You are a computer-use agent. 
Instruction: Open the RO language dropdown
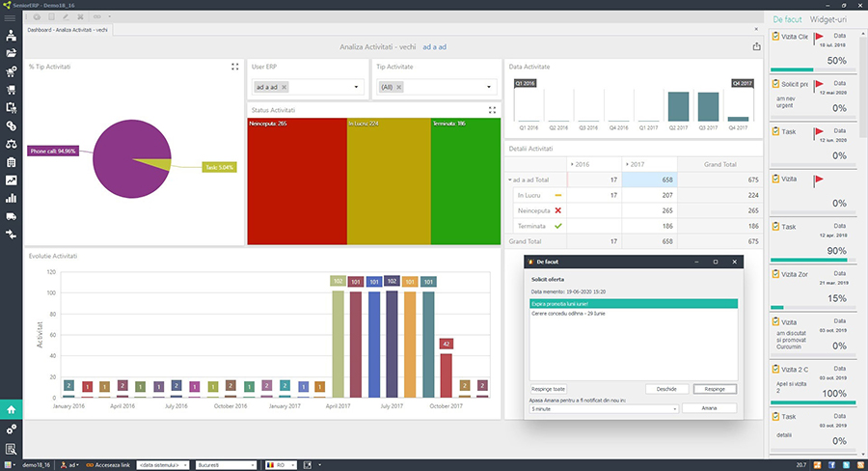coord(293,465)
